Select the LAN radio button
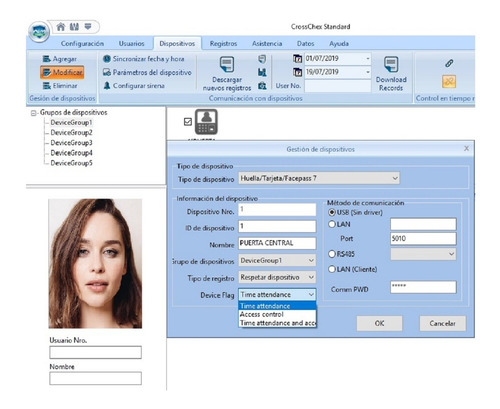This screenshot has width=500, height=409. pyautogui.click(x=332, y=224)
